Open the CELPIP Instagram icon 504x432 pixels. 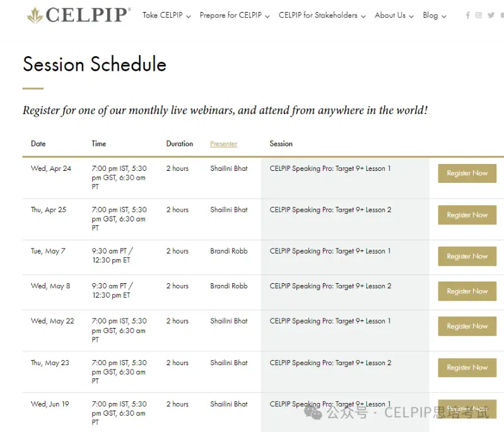(x=479, y=16)
